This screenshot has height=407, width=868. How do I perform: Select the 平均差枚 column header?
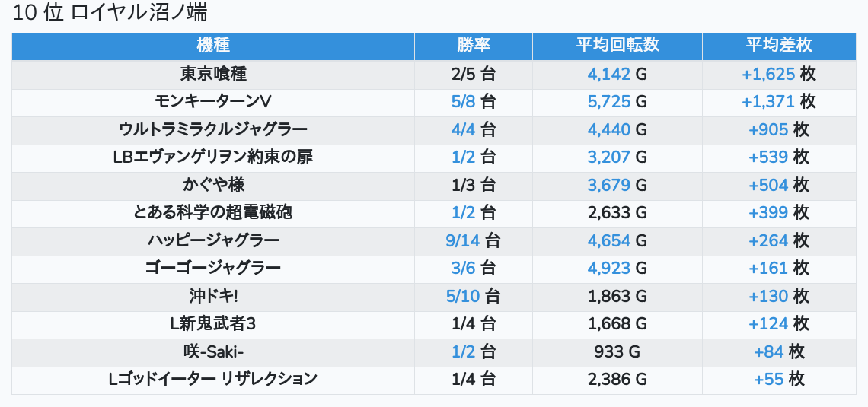tap(779, 46)
